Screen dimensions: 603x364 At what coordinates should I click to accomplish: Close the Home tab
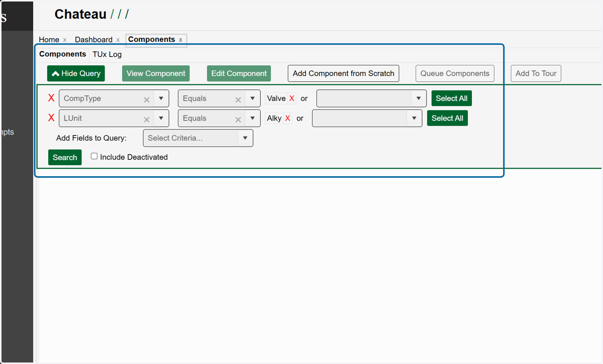point(65,40)
